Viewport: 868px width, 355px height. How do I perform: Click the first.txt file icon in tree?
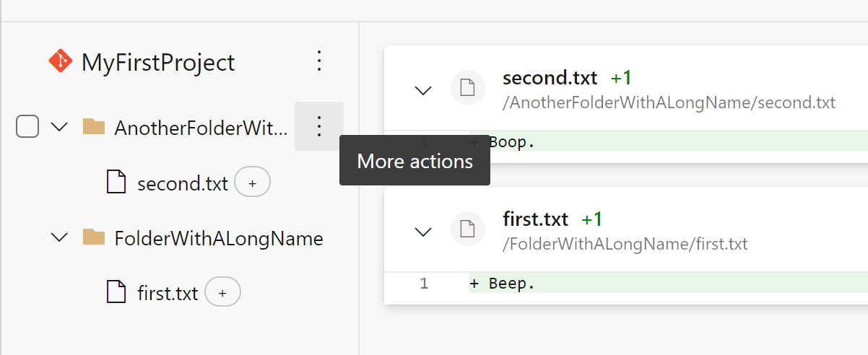tap(116, 292)
